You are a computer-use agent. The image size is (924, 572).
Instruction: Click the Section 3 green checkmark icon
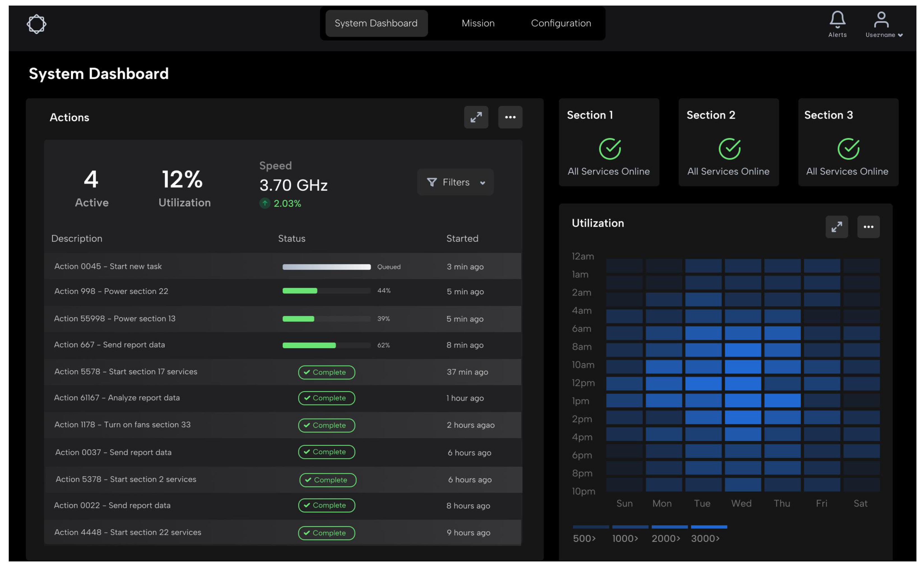pos(848,149)
